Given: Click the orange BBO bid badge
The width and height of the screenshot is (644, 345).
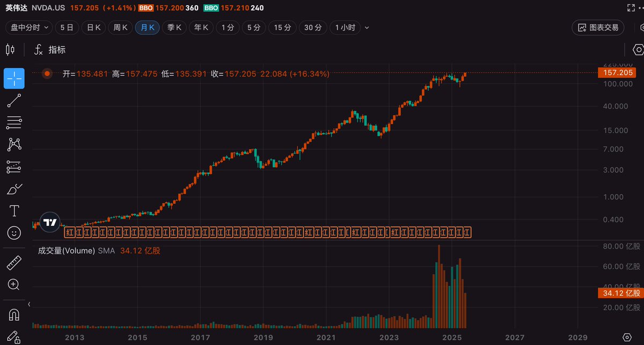Looking at the screenshot, I should pos(145,8).
